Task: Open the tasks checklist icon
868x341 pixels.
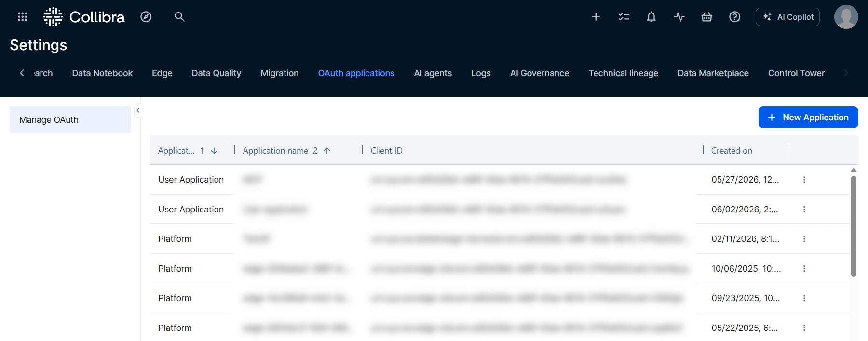Action: [624, 17]
